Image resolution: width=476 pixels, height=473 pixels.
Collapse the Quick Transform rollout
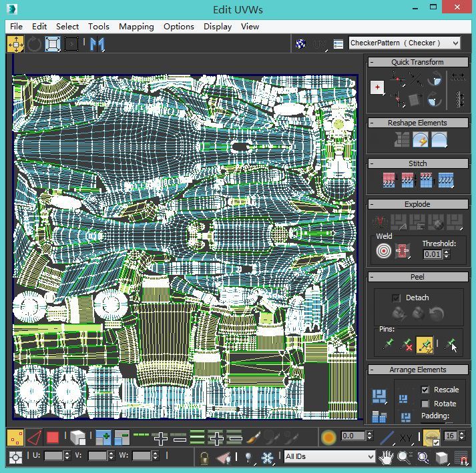(417, 62)
